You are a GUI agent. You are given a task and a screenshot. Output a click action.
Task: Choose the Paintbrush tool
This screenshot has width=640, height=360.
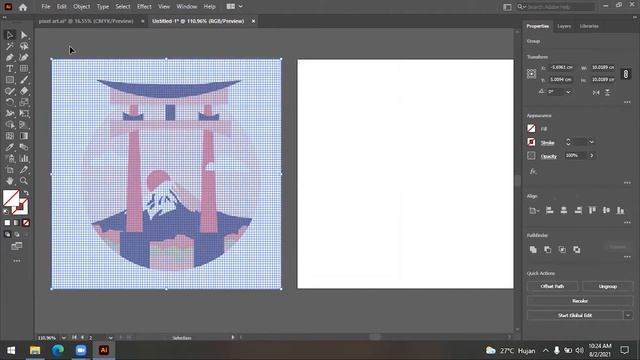[24, 80]
